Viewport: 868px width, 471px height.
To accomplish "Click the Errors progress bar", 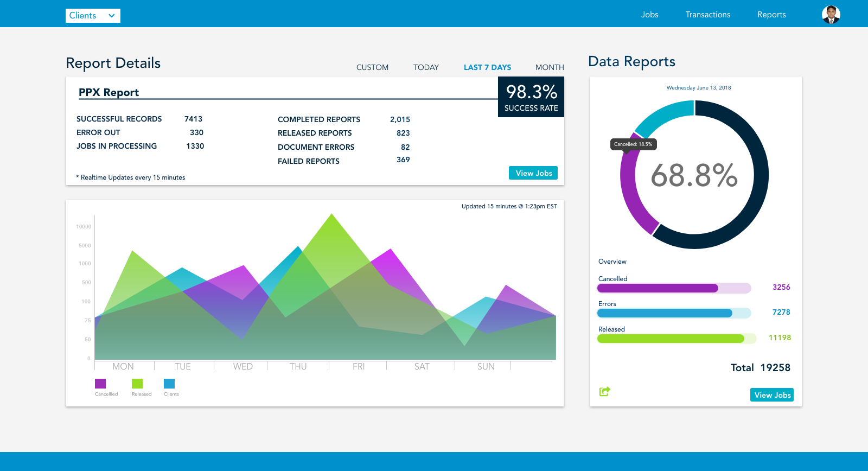I will tap(674, 313).
